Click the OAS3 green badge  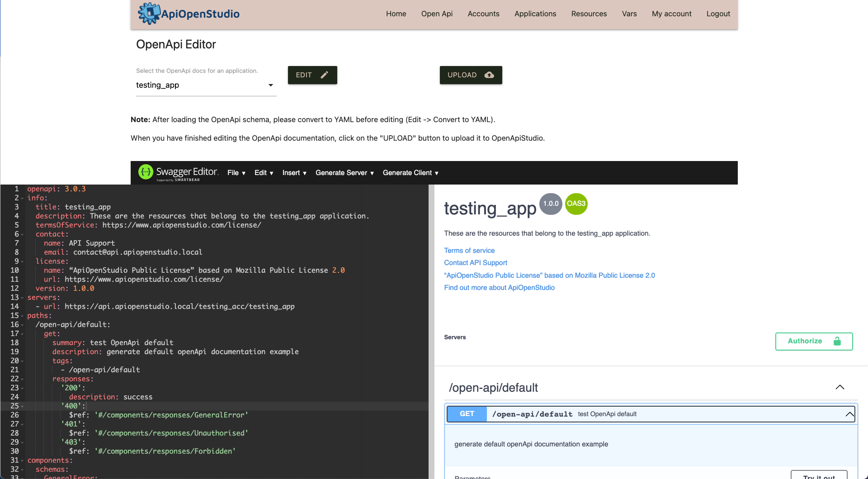(x=576, y=204)
